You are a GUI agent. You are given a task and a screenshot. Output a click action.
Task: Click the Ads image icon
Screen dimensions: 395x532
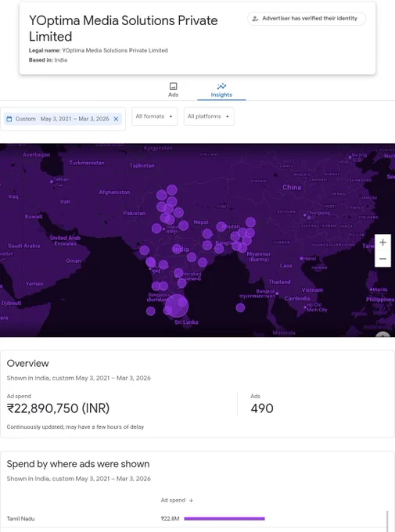173,86
